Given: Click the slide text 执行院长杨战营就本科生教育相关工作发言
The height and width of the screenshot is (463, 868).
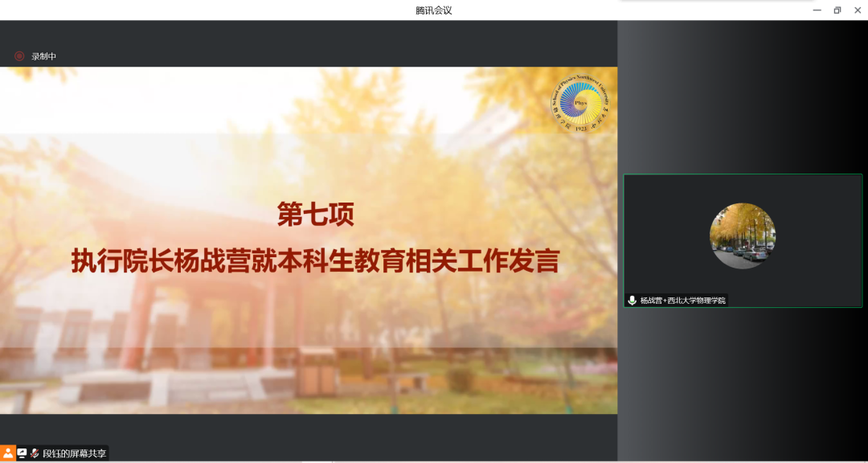Looking at the screenshot, I should coord(315,262).
